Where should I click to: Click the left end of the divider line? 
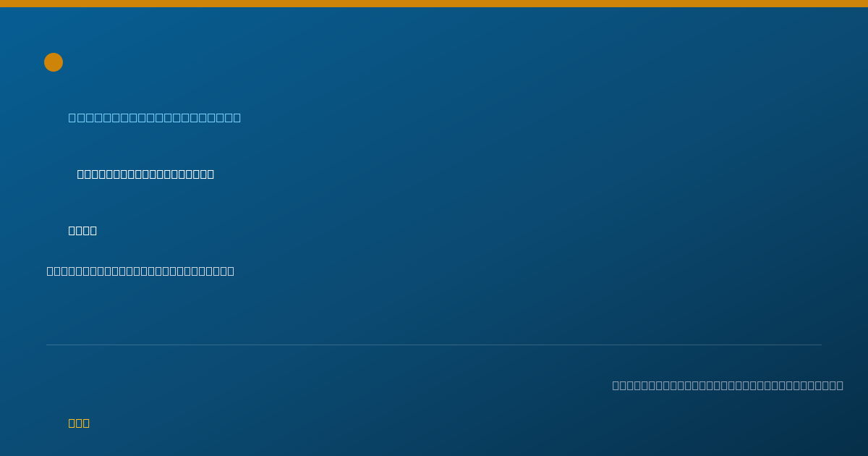[47, 345]
